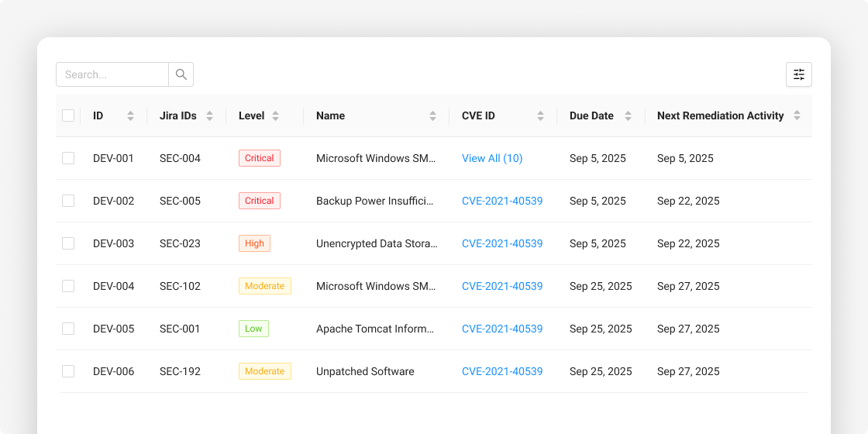This screenshot has width=868, height=434.
Task: Select the DEV-006 ID cell
Action: click(113, 371)
